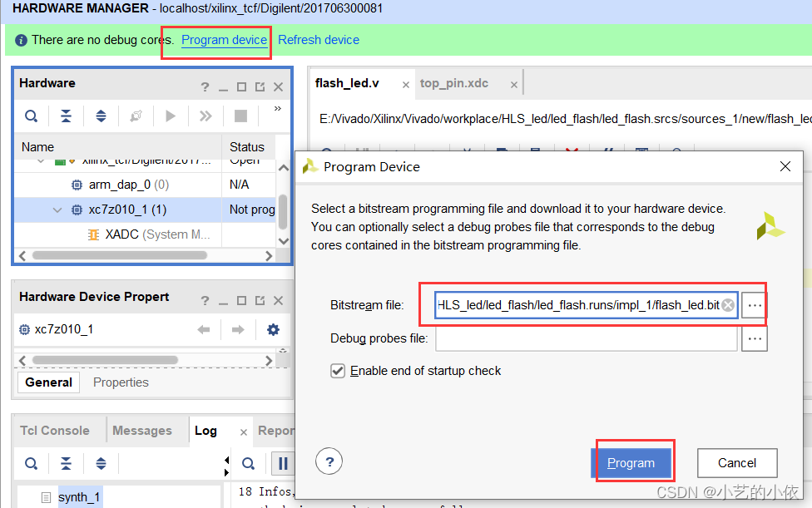Image resolution: width=812 pixels, height=508 pixels.
Task: Click the Hardware panel horizontal scrollbar
Action: [120, 255]
